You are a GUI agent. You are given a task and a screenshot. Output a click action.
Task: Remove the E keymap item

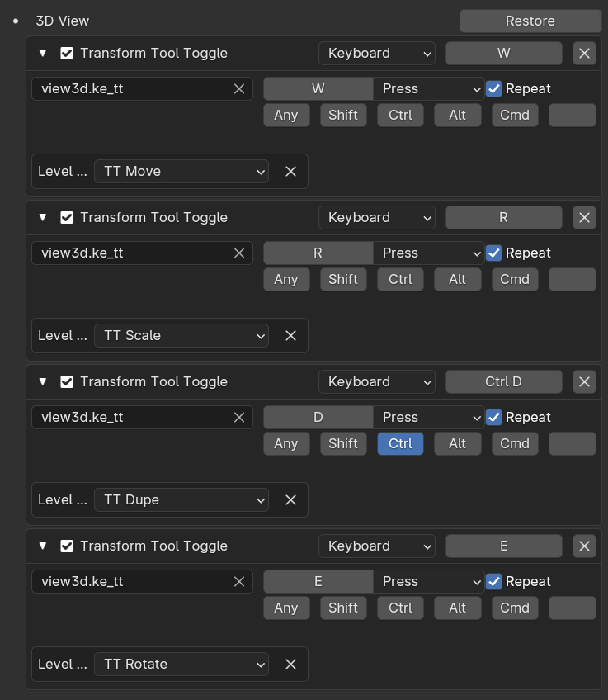[584, 546]
